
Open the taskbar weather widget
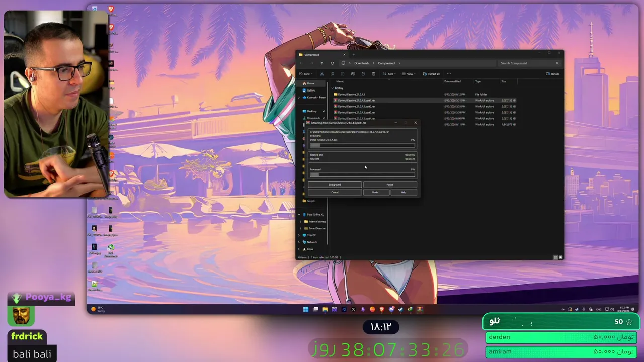click(x=98, y=309)
